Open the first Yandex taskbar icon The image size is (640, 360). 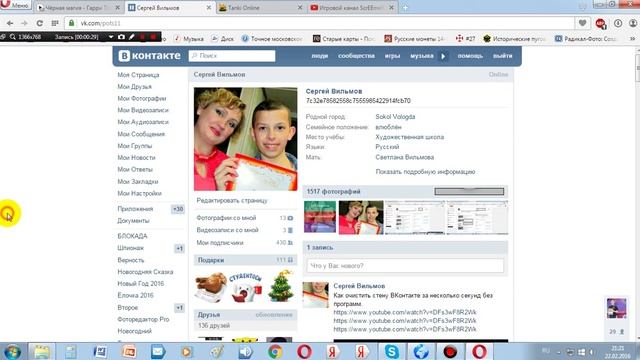333,352
